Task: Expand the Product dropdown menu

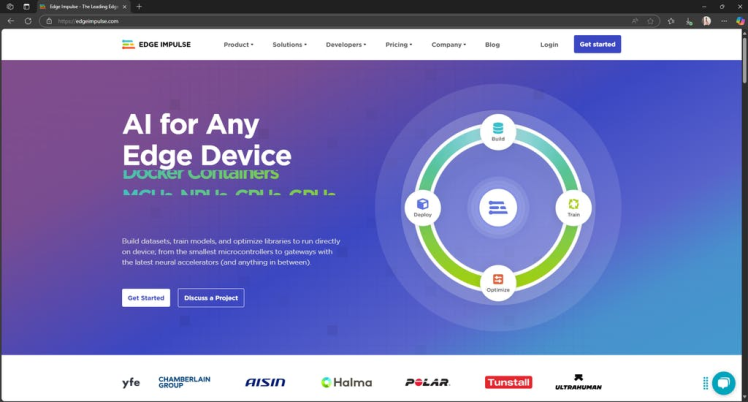Action: [239, 44]
